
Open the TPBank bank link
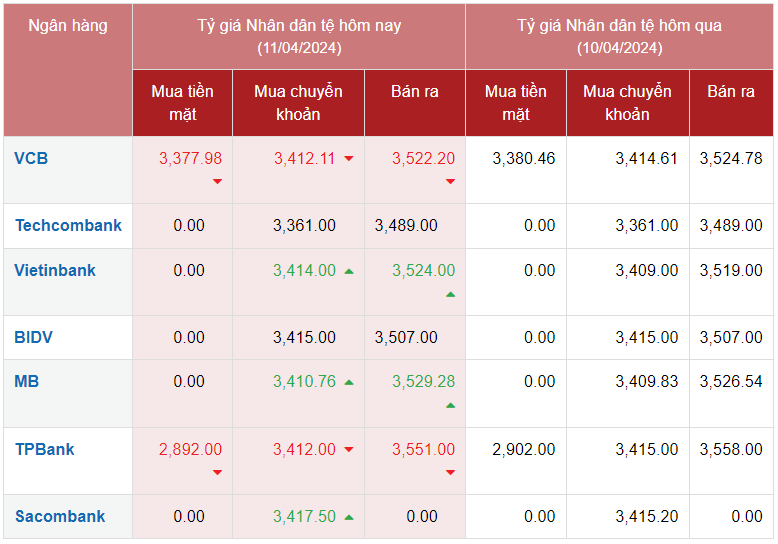point(45,449)
